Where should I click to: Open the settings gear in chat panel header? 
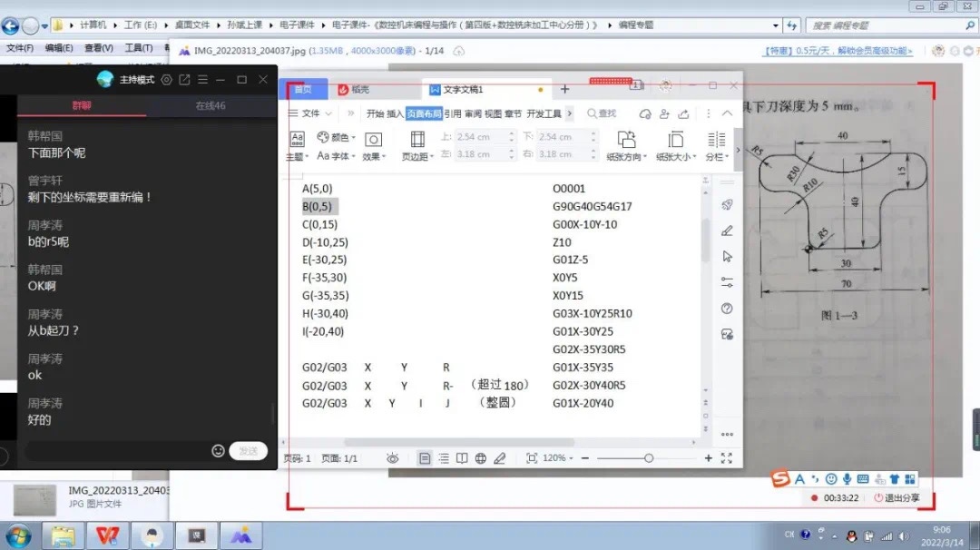click(x=166, y=80)
